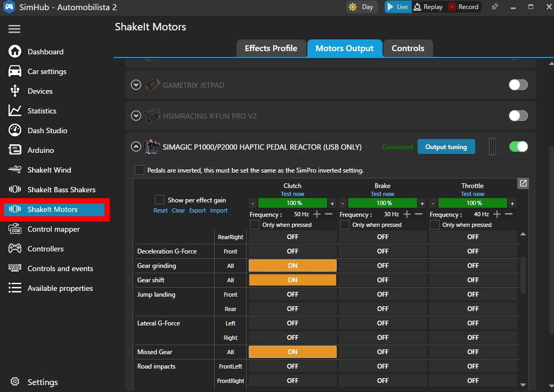Click the SimHub logo icon
The width and height of the screenshot is (554, 392).
[x=9, y=7]
